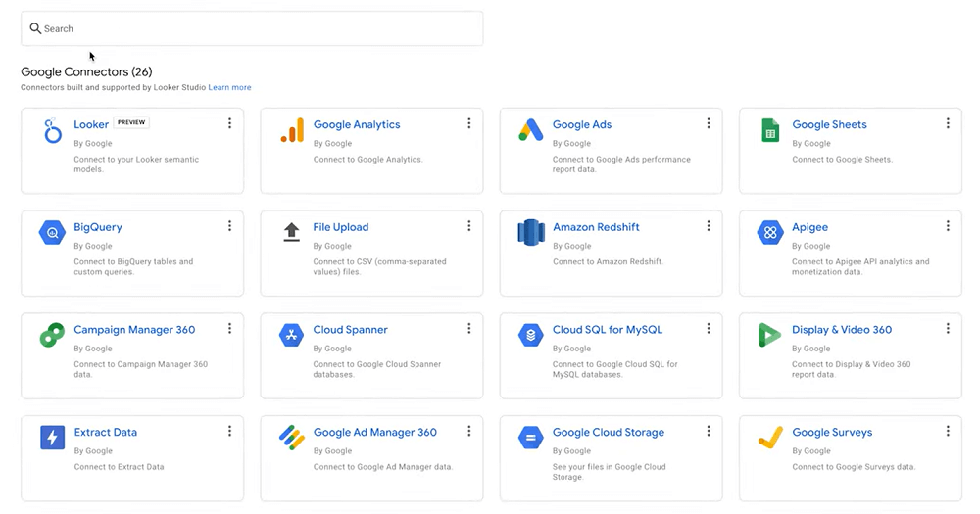Click the Extract Data lightning icon
Screen dimensions: 980x514
[x=53, y=438]
